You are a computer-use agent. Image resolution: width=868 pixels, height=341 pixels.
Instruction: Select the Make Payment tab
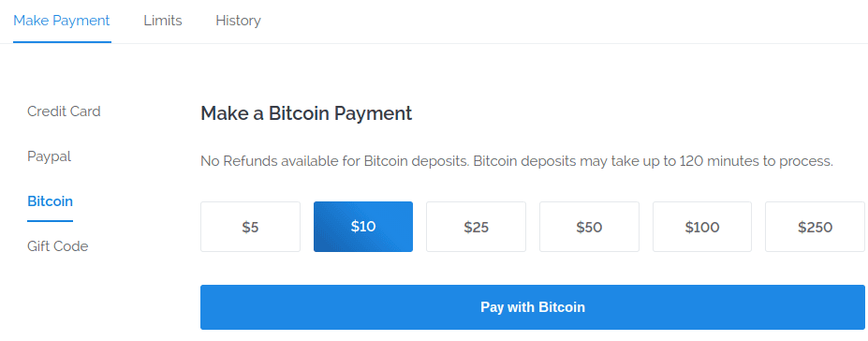pos(62,21)
